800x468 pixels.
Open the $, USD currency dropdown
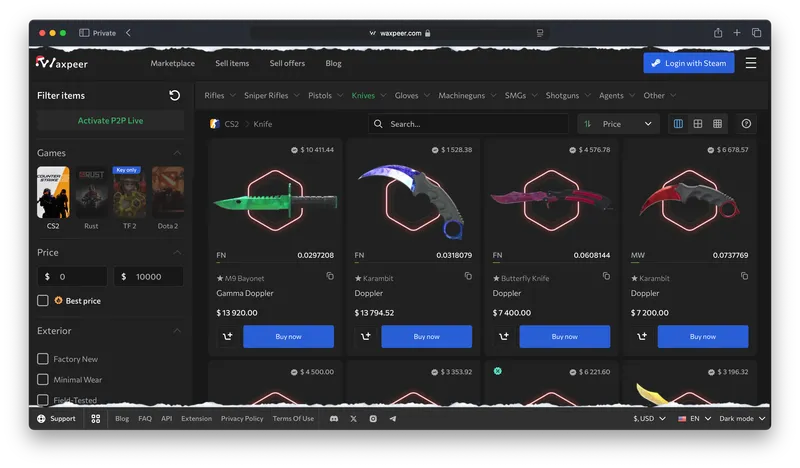pyautogui.click(x=649, y=418)
